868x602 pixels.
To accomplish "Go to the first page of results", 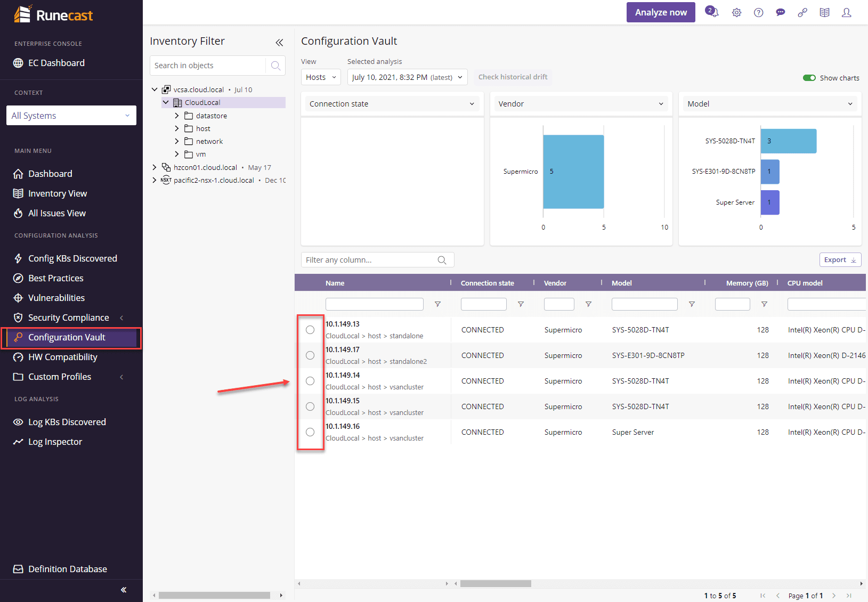I will [762, 596].
